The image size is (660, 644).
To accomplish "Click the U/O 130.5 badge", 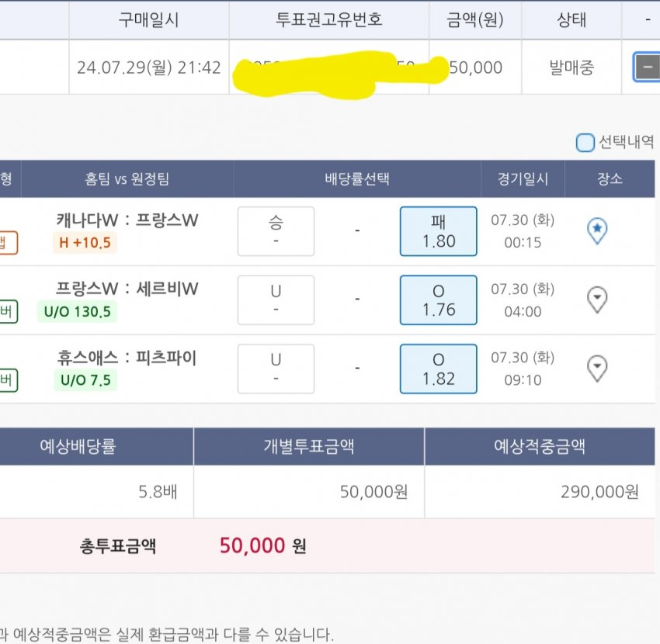I will click(x=76, y=312).
